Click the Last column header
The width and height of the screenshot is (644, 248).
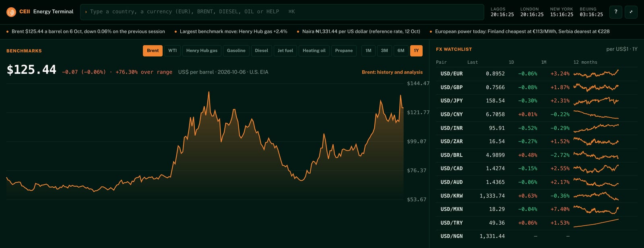pos(473,63)
